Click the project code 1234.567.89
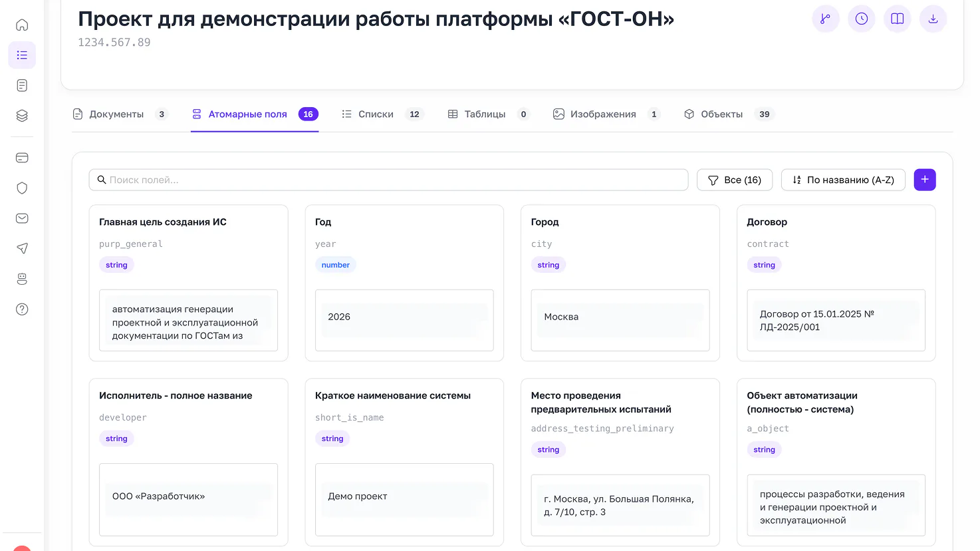The width and height of the screenshot is (980, 551). 114,43
